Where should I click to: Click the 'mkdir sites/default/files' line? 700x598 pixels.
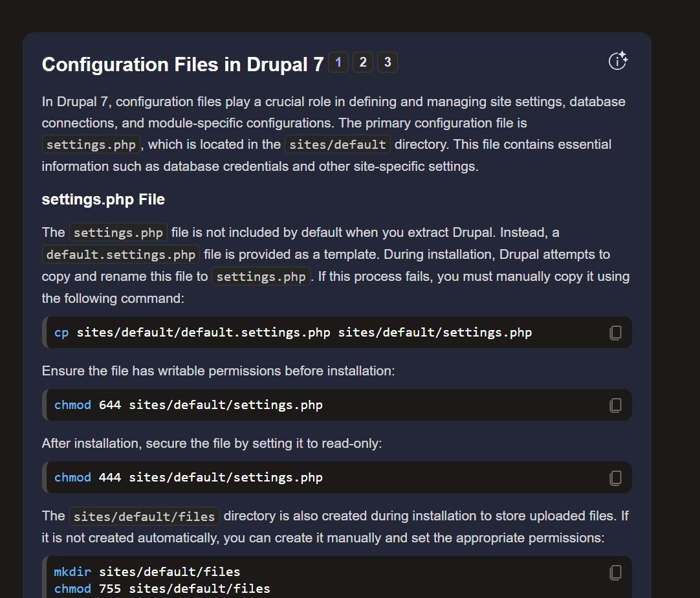(x=147, y=571)
